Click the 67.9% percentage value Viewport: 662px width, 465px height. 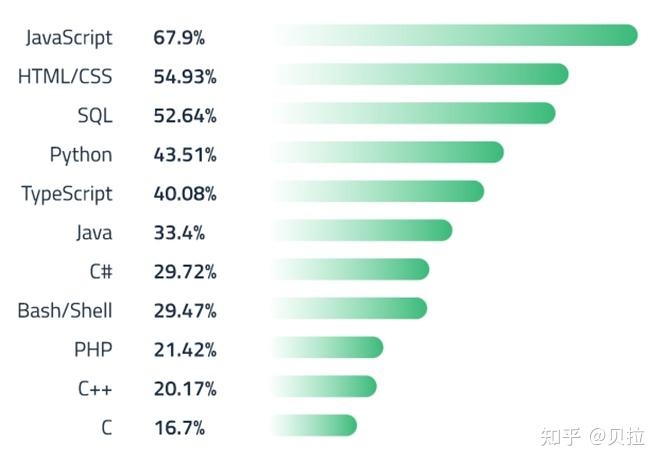coord(179,38)
